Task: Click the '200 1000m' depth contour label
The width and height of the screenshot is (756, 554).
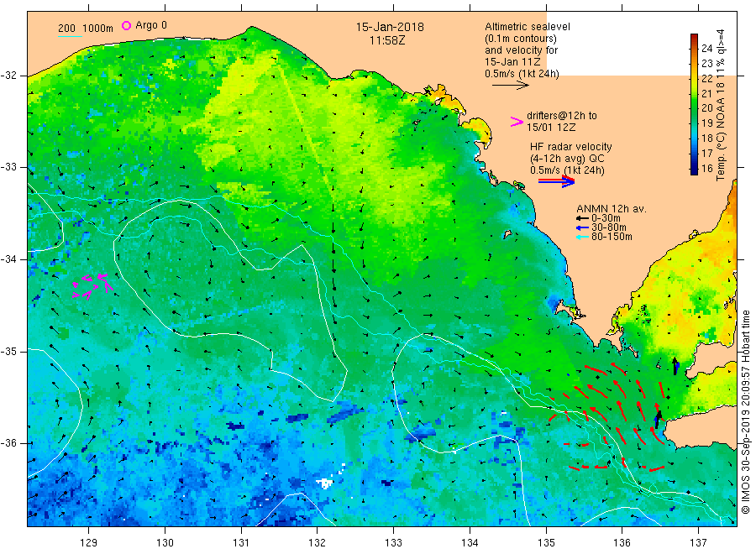Action: (86, 28)
